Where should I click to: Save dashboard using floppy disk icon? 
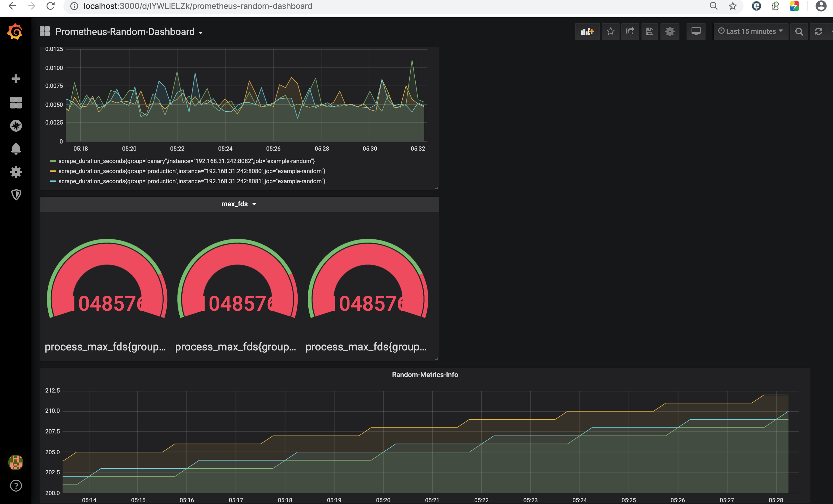click(x=649, y=31)
